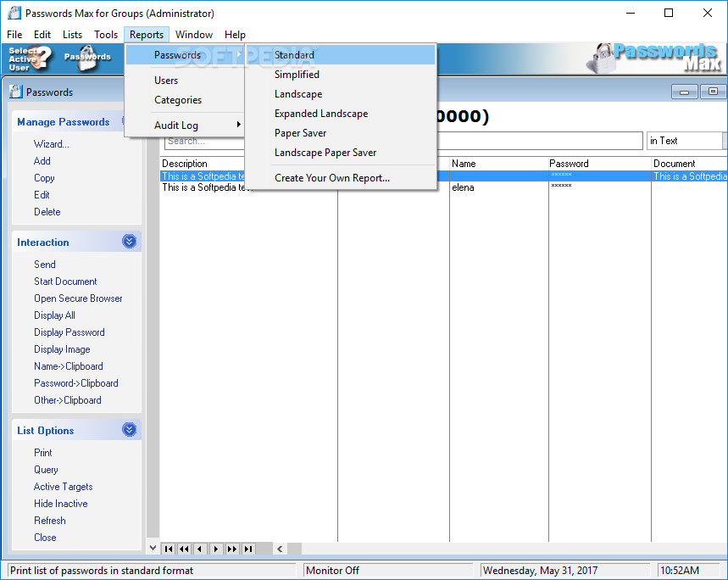Open the Window menu
The height and width of the screenshot is (580, 728).
click(194, 35)
